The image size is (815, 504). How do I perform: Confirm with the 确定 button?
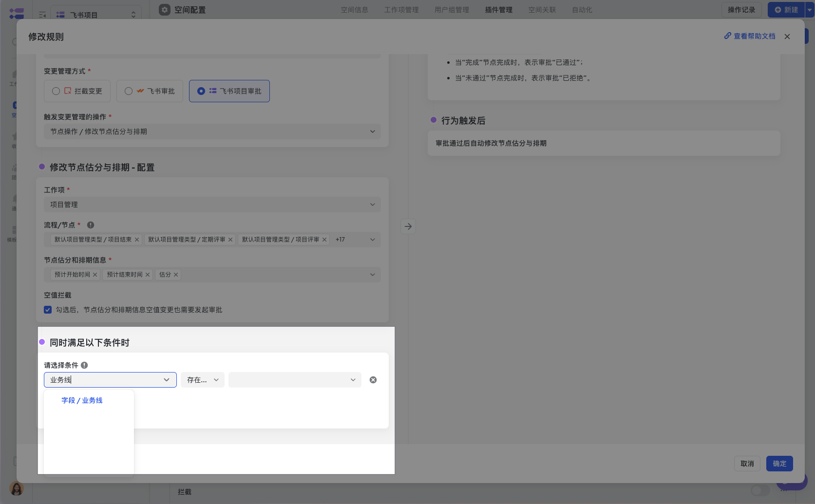(x=779, y=464)
